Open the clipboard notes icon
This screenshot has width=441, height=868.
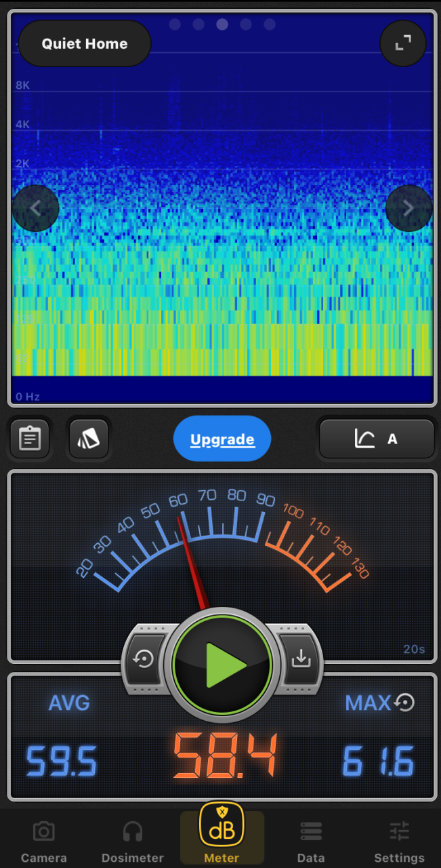tap(29, 439)
